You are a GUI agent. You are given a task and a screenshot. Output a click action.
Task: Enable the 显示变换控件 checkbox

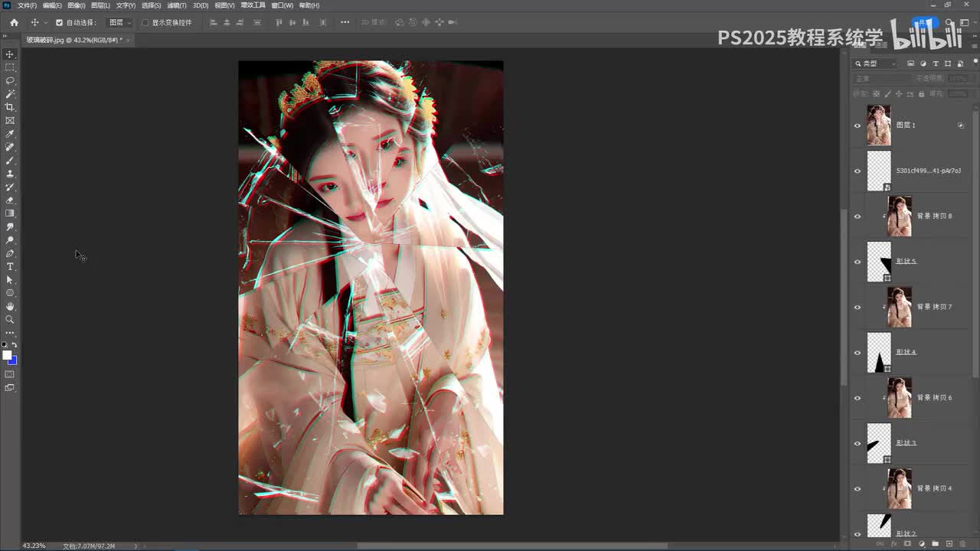[x=145, y=22]
